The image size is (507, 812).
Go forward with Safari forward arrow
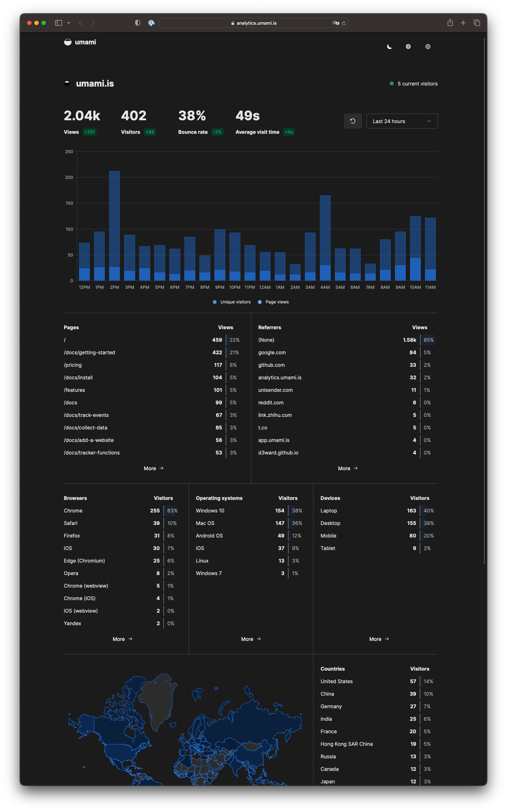click(93, 23)
